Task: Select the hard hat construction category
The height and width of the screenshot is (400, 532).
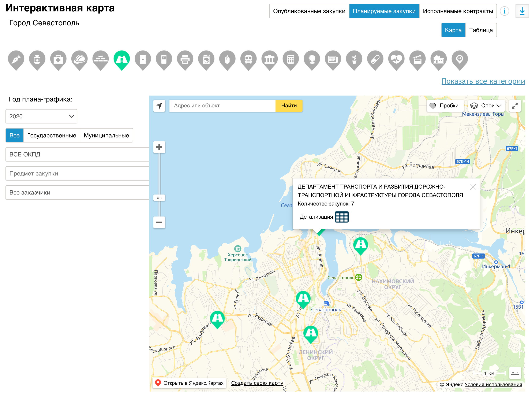Action: pyautogui.click(x=79, y=59)
